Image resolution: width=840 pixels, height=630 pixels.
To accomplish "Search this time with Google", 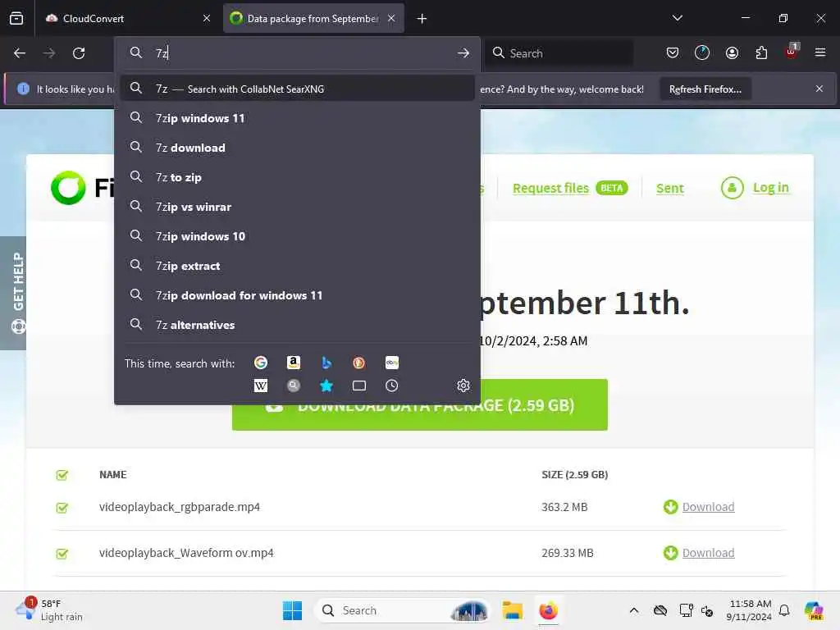I will tap(261, 363).
